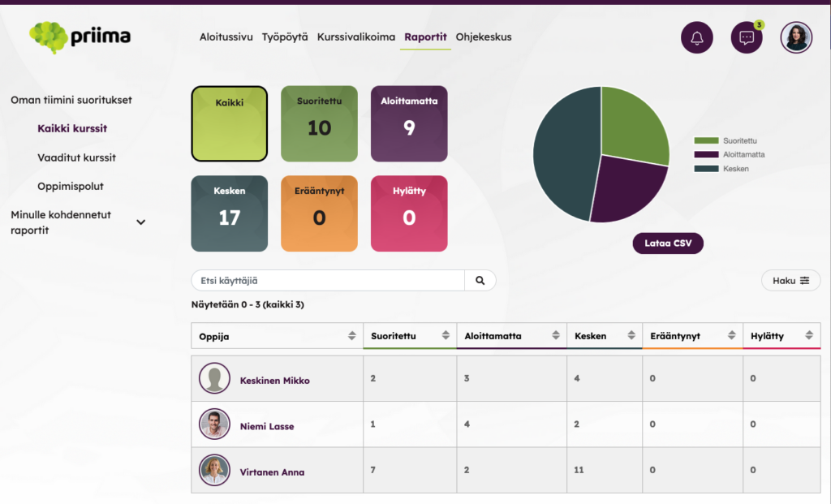Screen dimensions: 831x504
Task: Select Oman tiimini suoritukset in sidebar
Action: pos(71,100)
